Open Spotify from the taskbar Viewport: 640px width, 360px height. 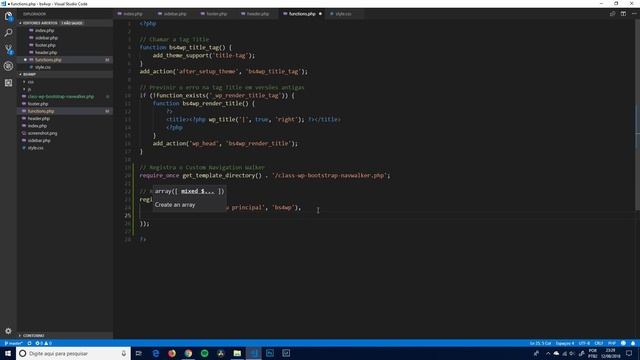[204, 353]
